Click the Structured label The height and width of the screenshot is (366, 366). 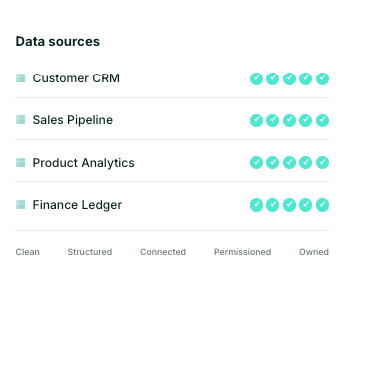[x=90, y=252]
